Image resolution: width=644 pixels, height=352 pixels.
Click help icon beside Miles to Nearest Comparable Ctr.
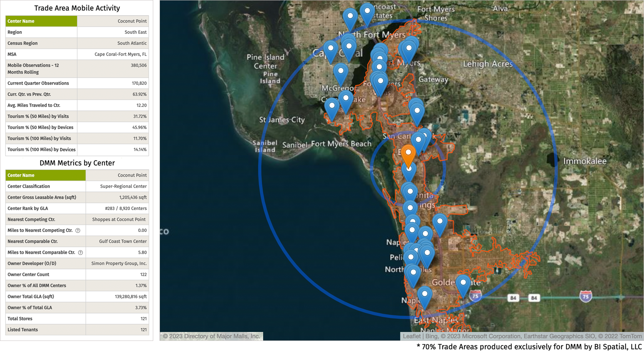click(x=80, y=253)
